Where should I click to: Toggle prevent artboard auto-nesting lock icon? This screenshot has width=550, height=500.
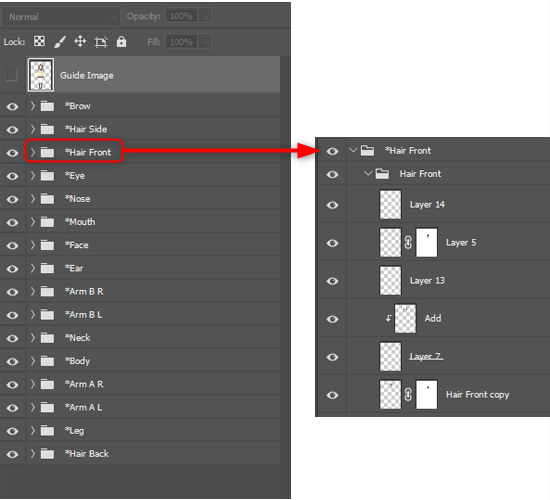(101, 42)
